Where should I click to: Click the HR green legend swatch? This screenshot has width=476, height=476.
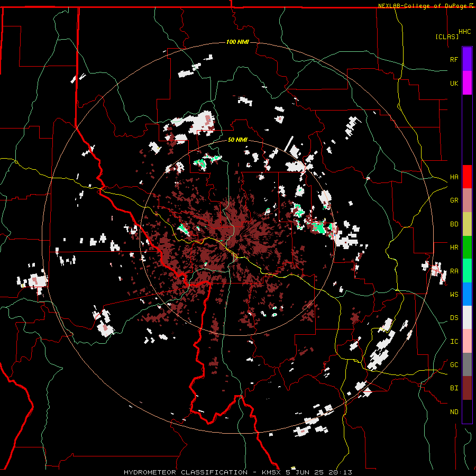[467, 248]
